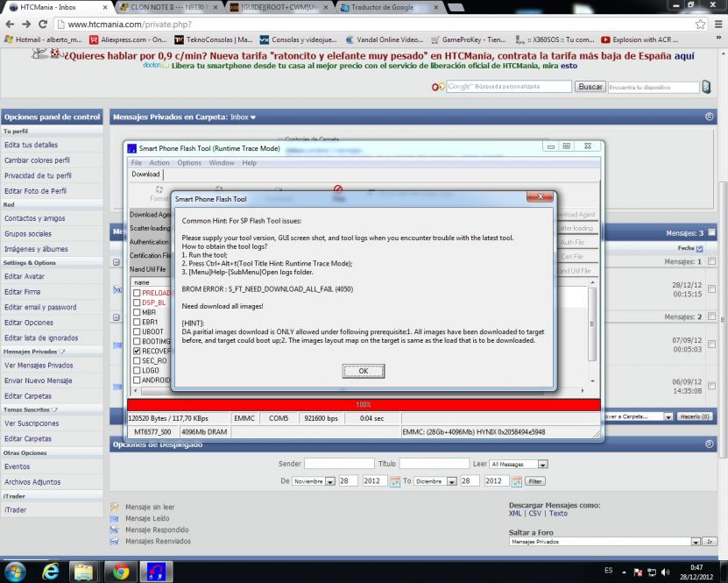Click the Buscar search button
The image size is (728, 583).
click(590, 87)
